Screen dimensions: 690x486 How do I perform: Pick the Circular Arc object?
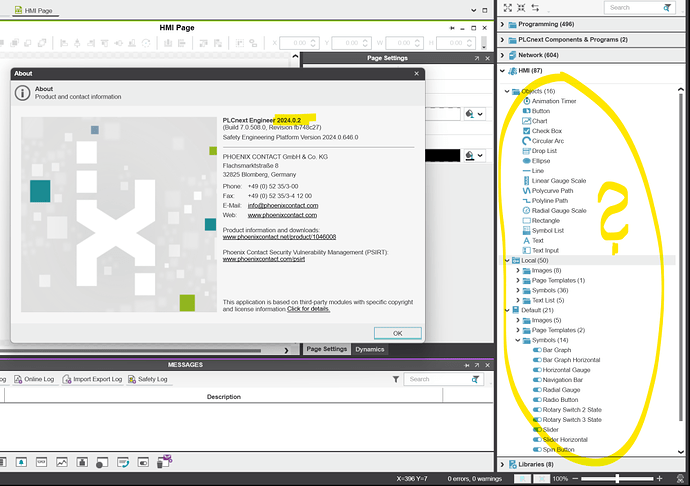pyautogui.click(x=549, y=141)
